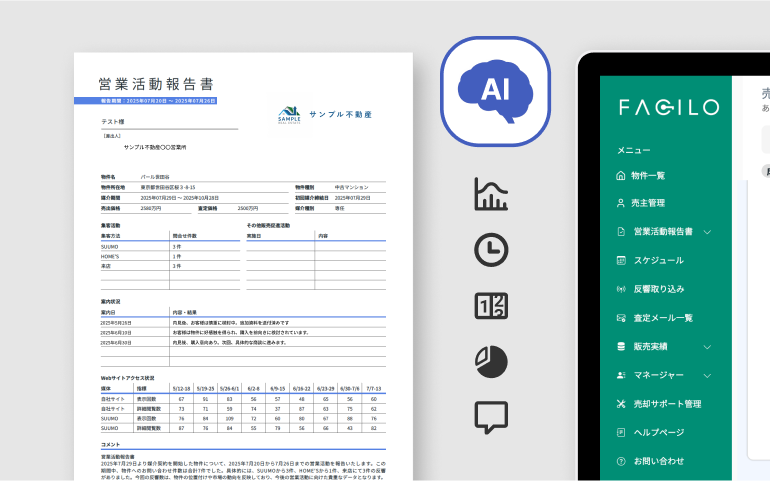This screenshot has width=770, height=481.
Task: Expand the 営業活動報告書 submenu chevron
Action: click(708, 232)
